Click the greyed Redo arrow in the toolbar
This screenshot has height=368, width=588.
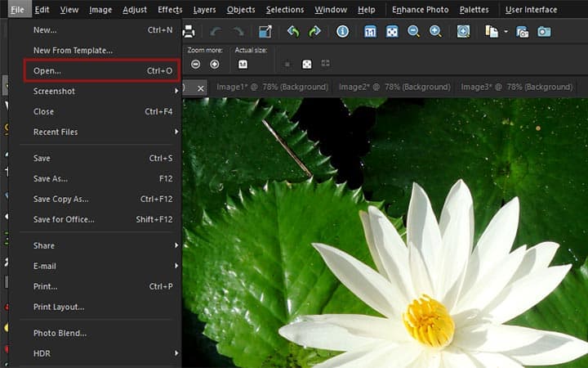(x=238, y=32)
